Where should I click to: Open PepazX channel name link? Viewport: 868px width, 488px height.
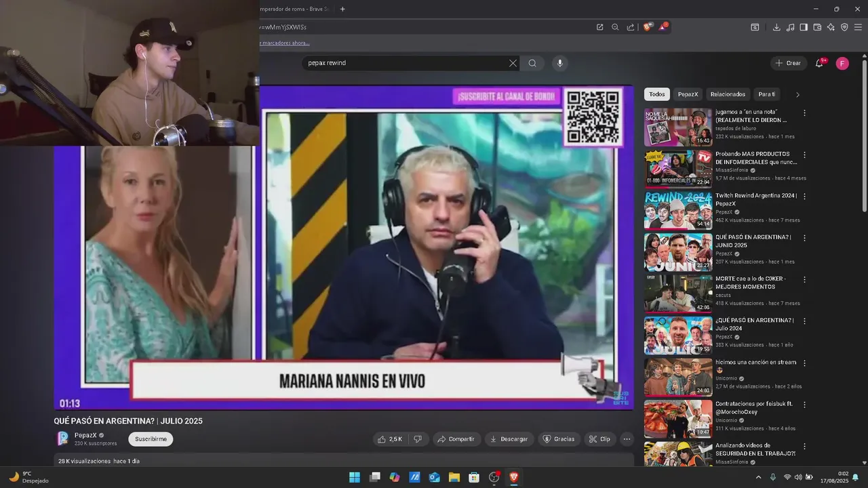85,435
